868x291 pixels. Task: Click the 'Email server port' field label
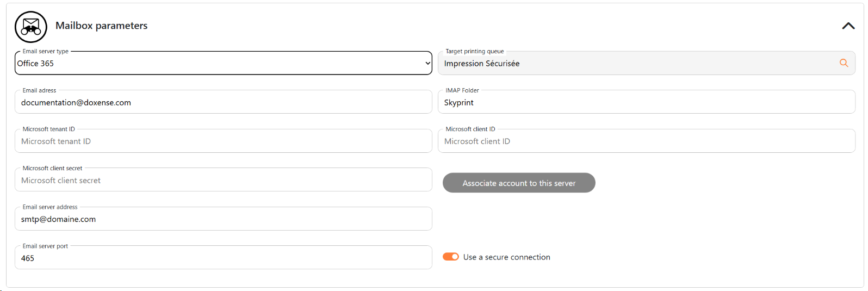click(x=45, y=246)
